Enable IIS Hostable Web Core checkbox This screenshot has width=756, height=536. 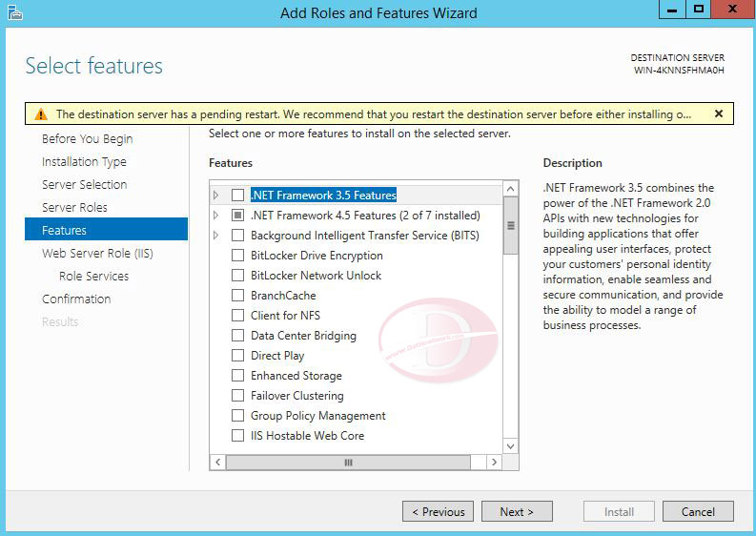[x=237, y=436]
